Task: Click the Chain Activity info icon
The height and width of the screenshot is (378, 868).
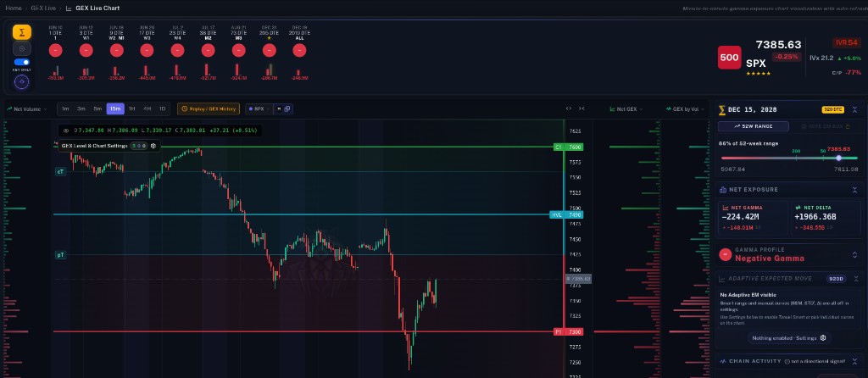Action: click(787, 361)
